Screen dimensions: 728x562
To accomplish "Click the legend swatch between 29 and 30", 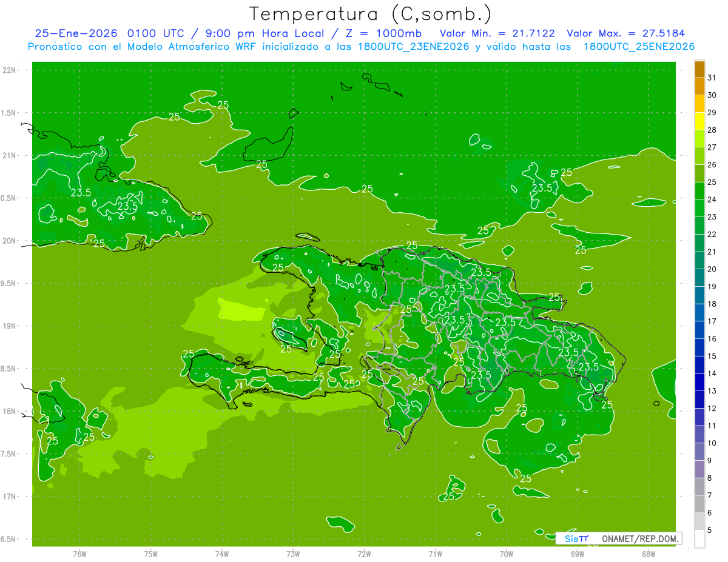I will pyautogui.click(x=699, y=104).
